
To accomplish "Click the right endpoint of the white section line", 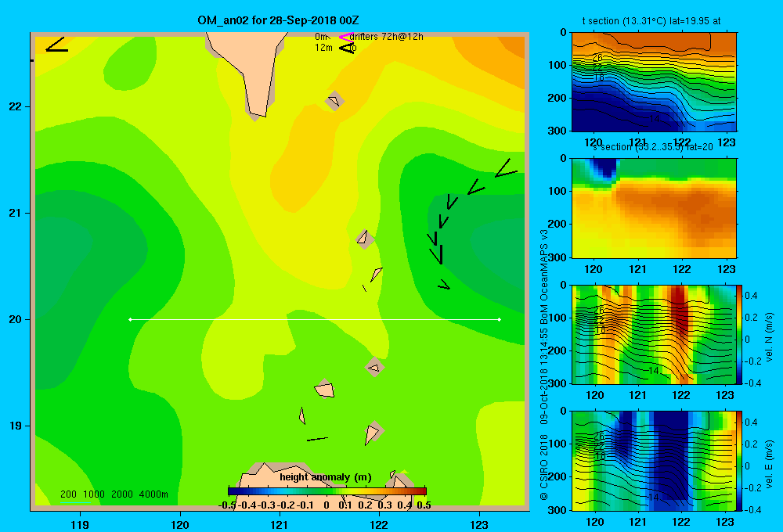I will click(x=500, y=319).
